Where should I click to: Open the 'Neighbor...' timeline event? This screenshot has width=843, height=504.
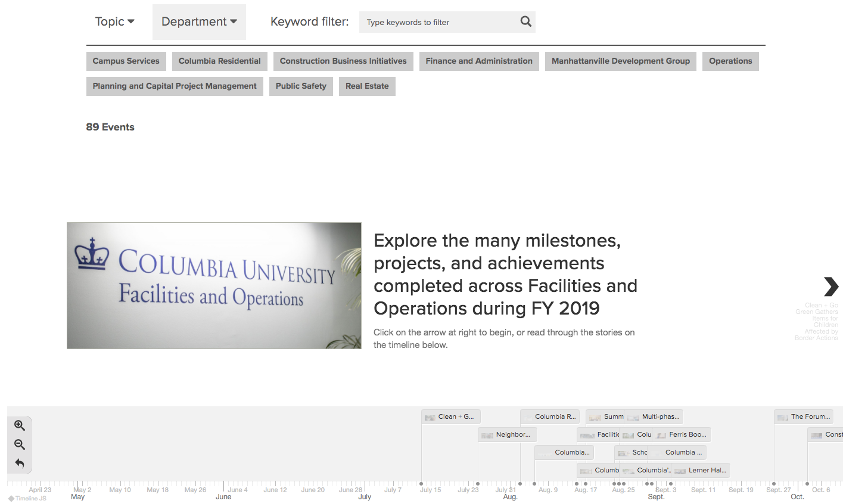(508, 435)
